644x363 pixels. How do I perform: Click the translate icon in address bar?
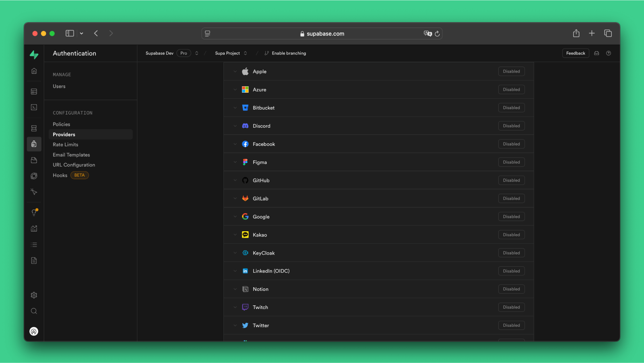click(427, 33)
